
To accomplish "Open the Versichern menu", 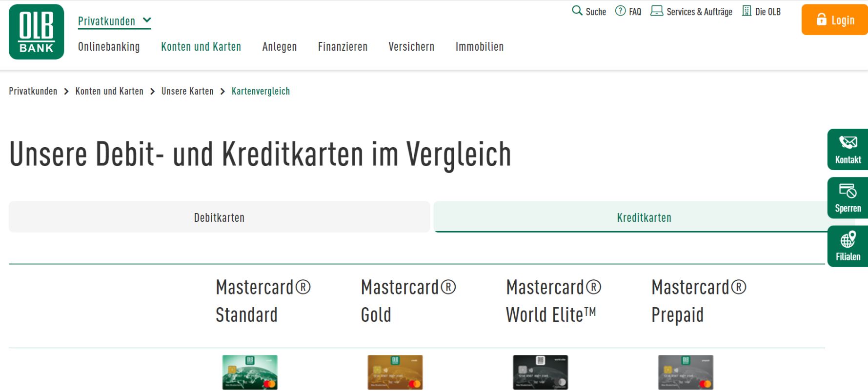I will coord(411,47).
